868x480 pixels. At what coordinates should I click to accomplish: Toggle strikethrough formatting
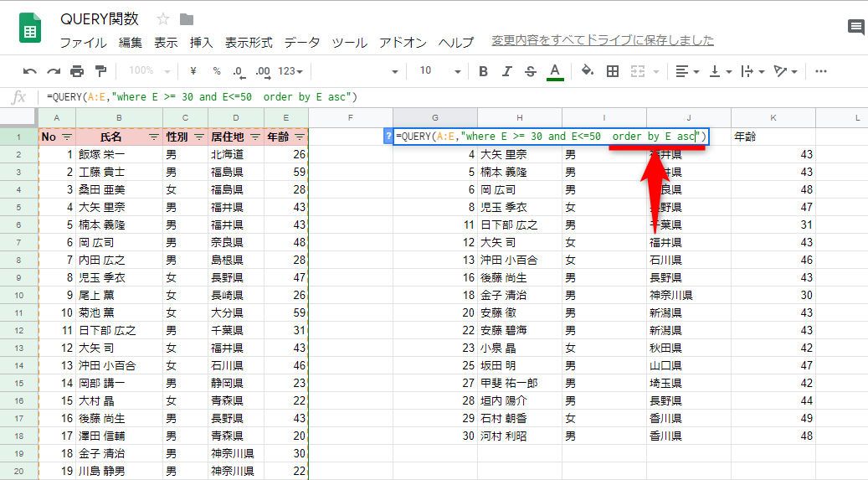click(x=531, y=71)
